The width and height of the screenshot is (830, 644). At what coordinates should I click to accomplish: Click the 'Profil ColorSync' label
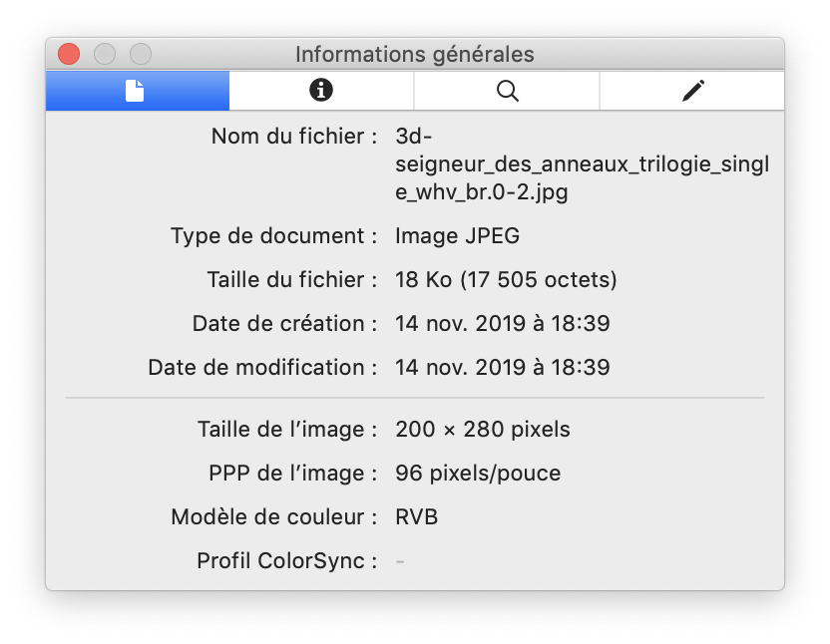pos(286,561)
